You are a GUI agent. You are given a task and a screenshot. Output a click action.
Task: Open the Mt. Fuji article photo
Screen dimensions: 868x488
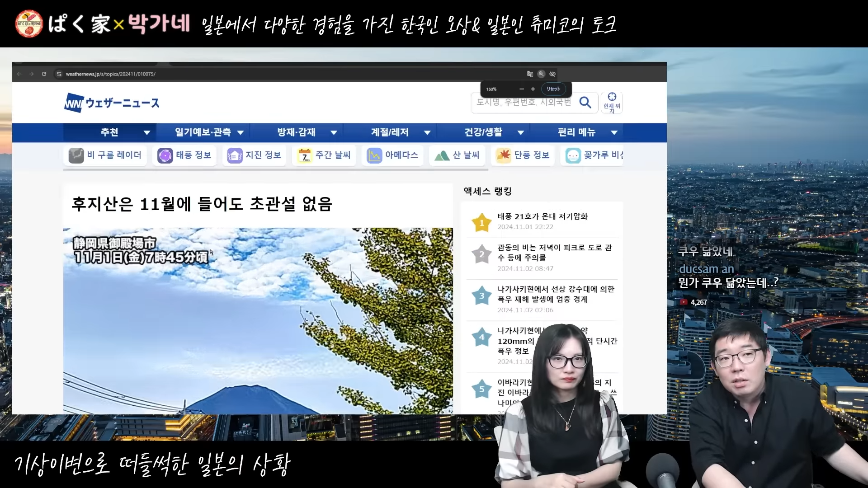258,321
